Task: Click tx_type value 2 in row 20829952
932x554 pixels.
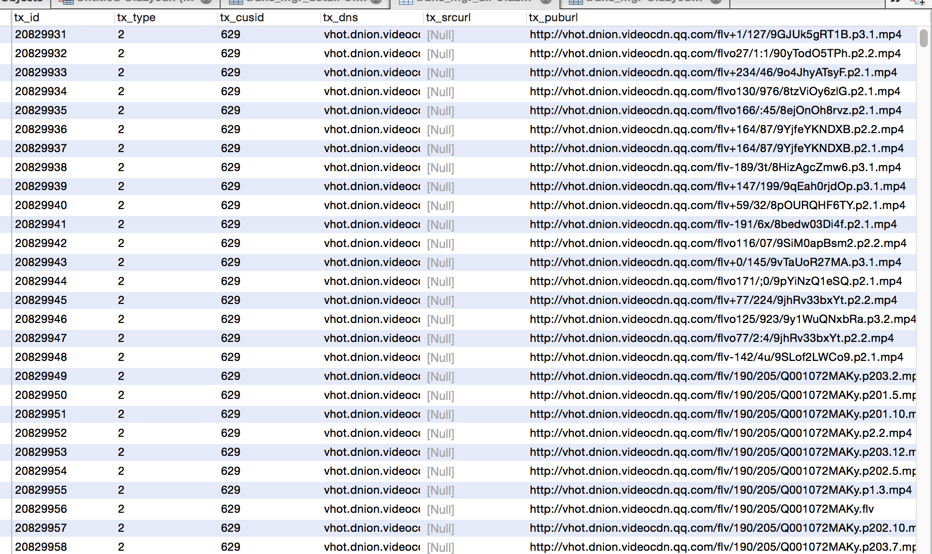Action: [x=121, y=433]
